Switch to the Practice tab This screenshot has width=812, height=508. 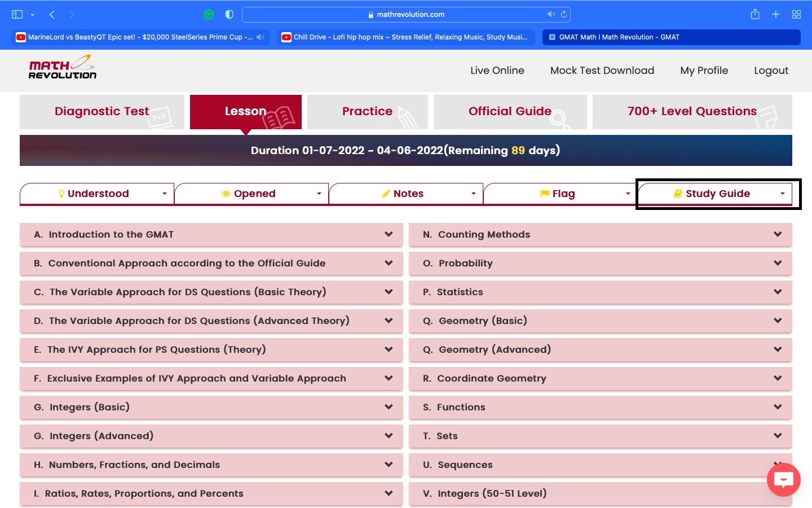368,111
